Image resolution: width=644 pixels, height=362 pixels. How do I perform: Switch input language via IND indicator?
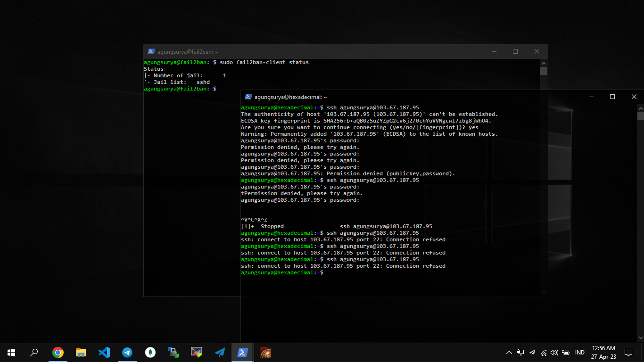point(580,353)
